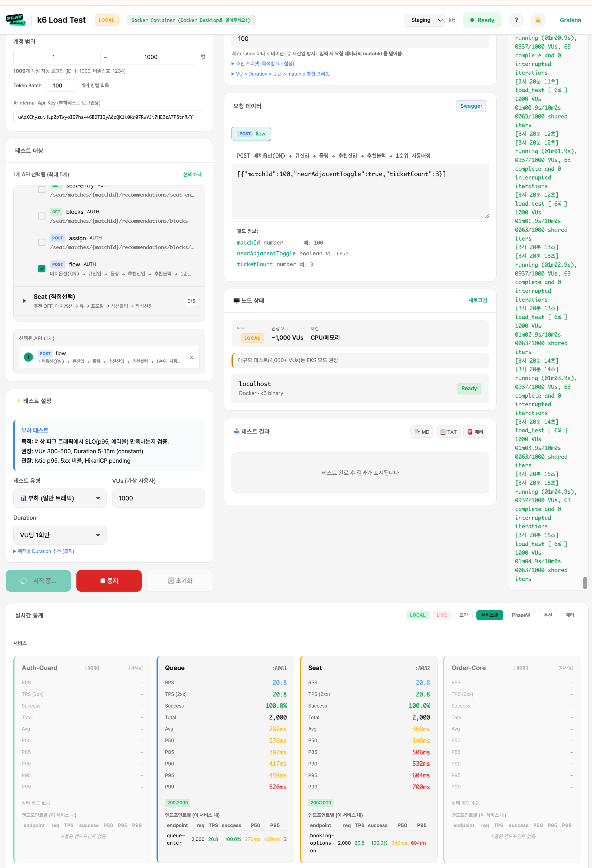Export results with the TXT icon button

(448, 432)
